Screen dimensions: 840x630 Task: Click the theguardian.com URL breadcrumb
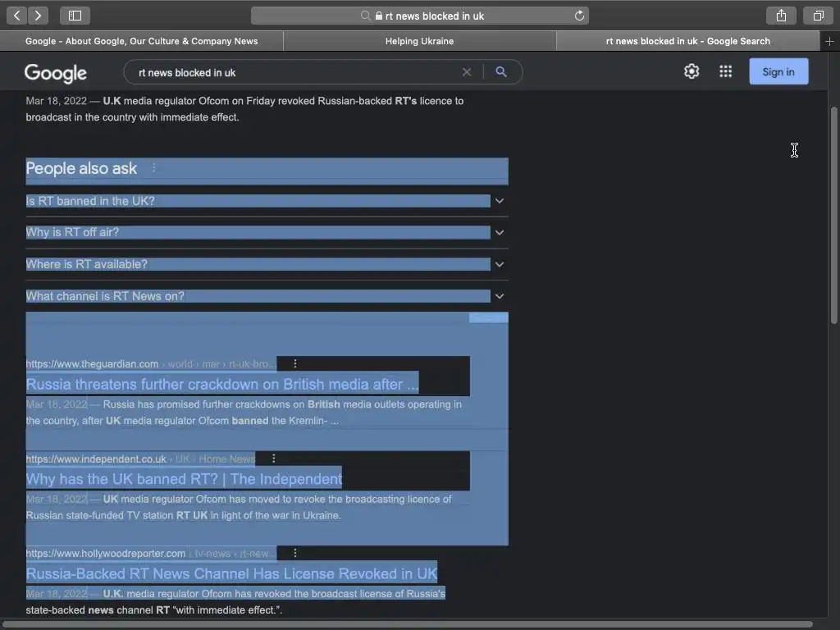[151, 363]
